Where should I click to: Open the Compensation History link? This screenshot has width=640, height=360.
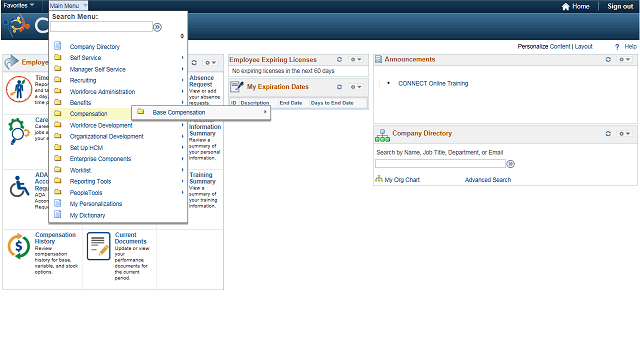[x=56, y=238]
